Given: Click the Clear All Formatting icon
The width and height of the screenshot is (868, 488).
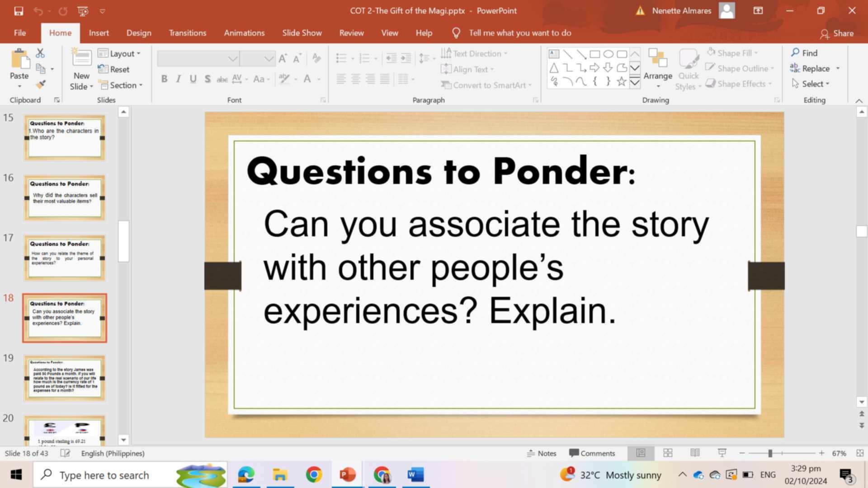Looking at the screenshot, I should click(316, 58).
